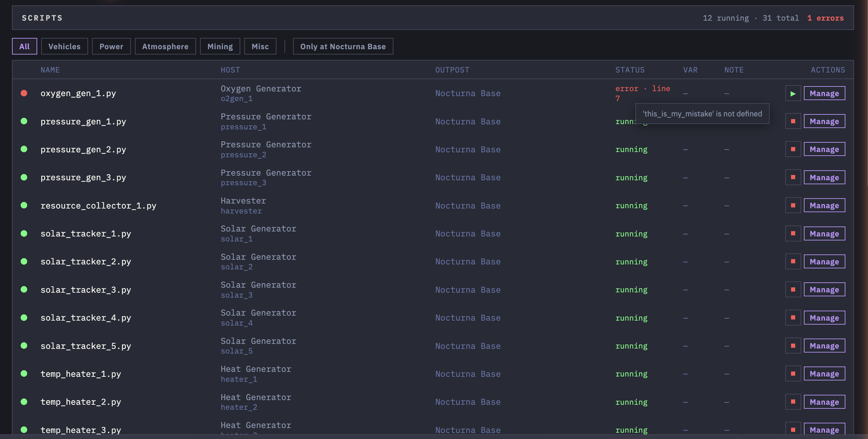
Task: Stop the solar_tracker_3.py script
Action: (793, 290)
